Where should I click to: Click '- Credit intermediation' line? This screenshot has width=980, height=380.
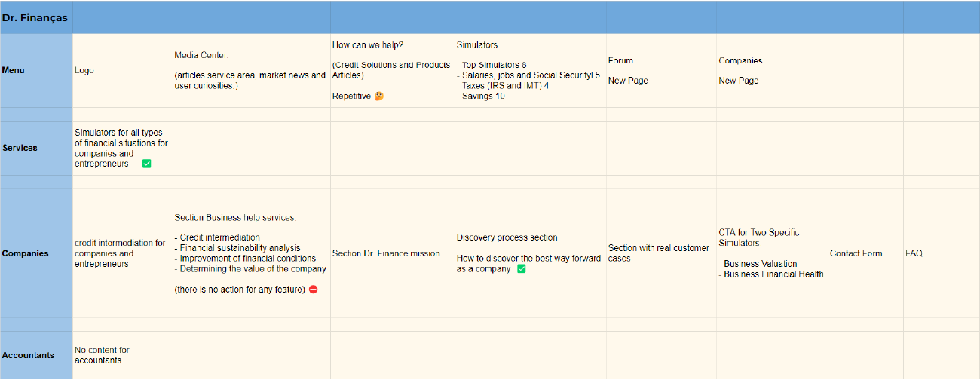point(217,237)
